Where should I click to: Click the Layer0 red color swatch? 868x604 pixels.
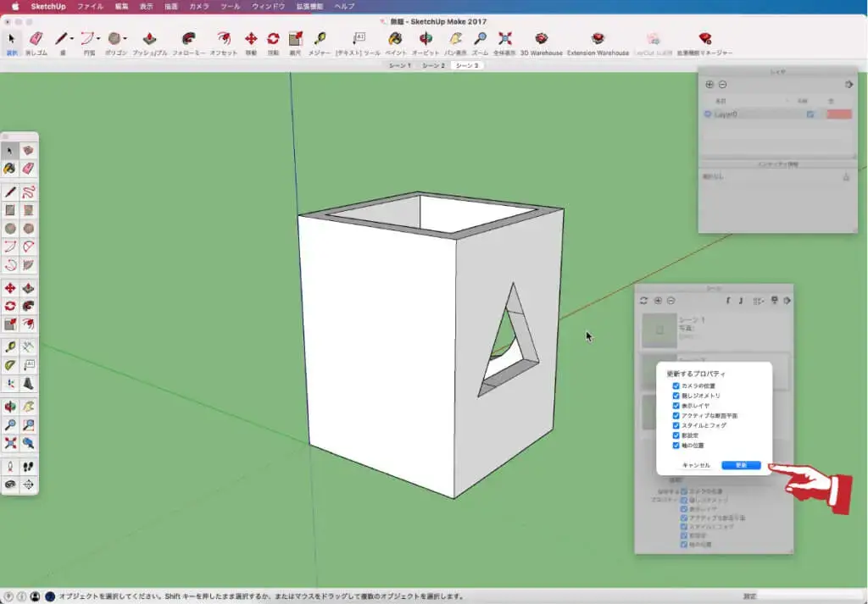pos(838,114)
